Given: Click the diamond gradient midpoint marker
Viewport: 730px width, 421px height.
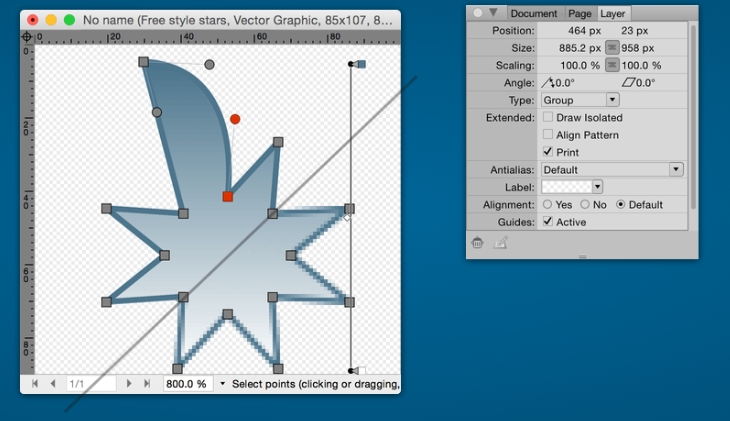Looking at the screenshot, I should click(347, 217).
